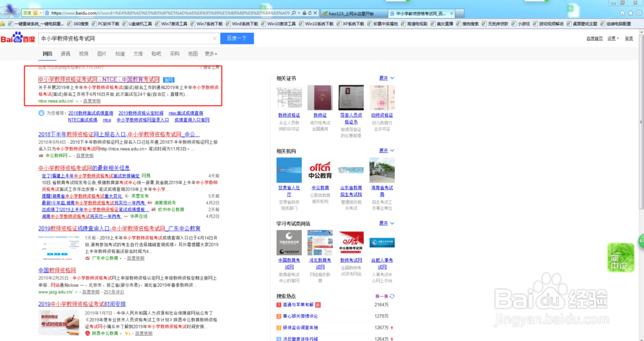Click the Baidu logo
This screenshot has height=341, width=644.
(x=17, y=38)
